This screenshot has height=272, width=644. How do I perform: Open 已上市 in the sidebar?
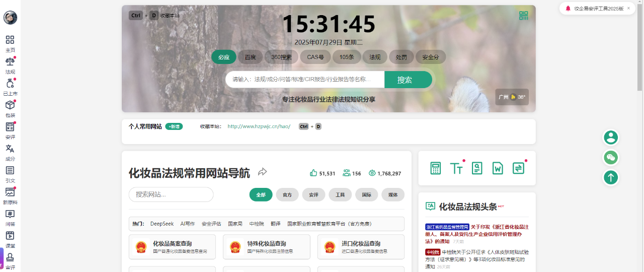10,87
